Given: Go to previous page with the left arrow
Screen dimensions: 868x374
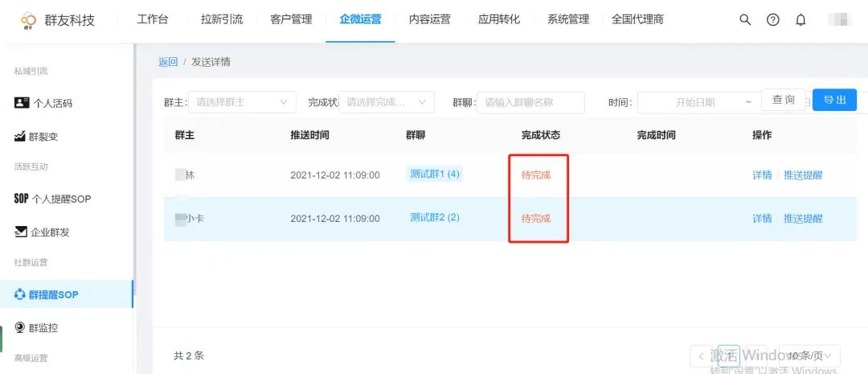Looking at the screenshot, I should pyautogui.click(x=701, y=356).
